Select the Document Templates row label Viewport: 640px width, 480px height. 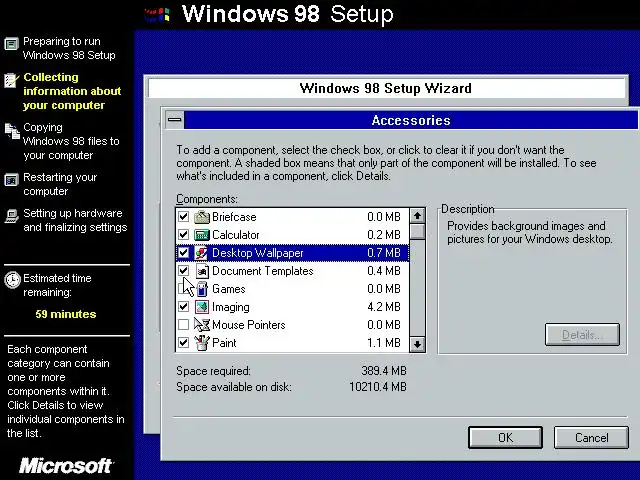click(x=263, y=271)
